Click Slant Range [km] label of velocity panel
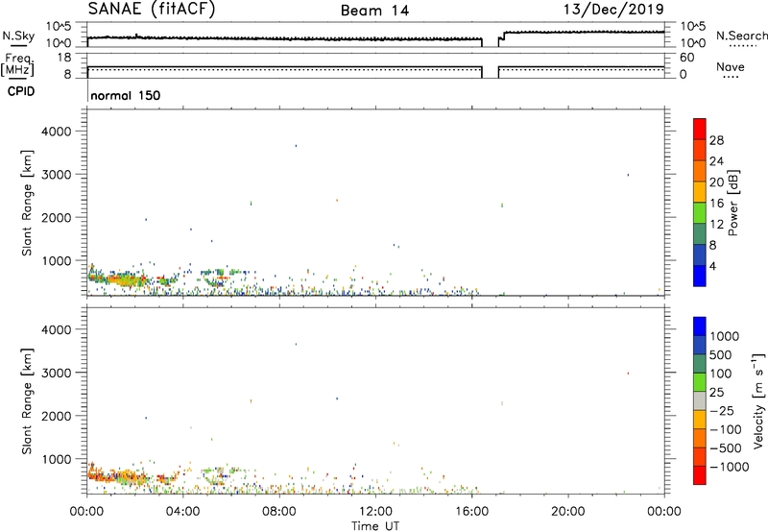 click(x=27, y=401)
